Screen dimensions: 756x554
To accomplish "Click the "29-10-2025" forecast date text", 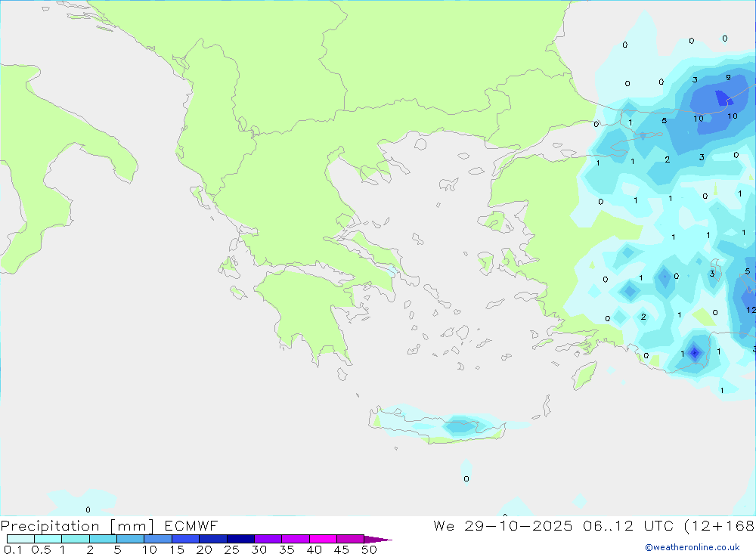I will pos(519,525).
